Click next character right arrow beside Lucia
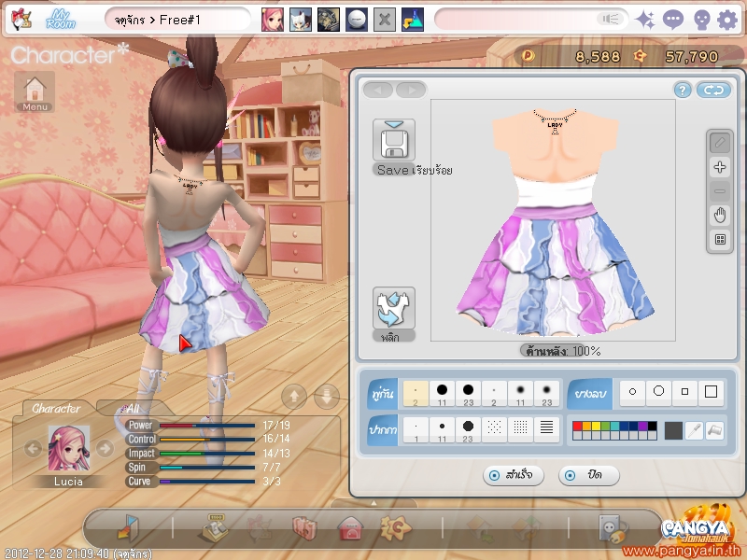The width and height of the screenshot is (747, 560). click(105, 448)
